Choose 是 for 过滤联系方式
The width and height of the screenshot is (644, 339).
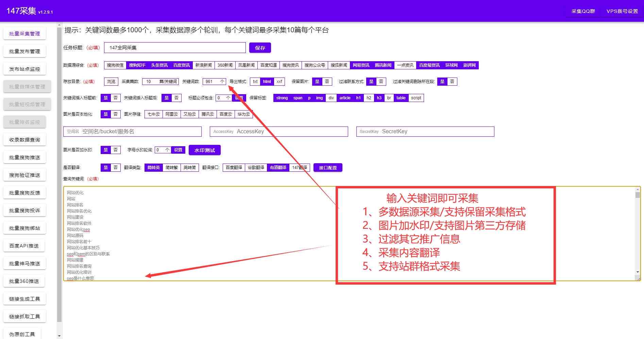[x=371, y=82]
